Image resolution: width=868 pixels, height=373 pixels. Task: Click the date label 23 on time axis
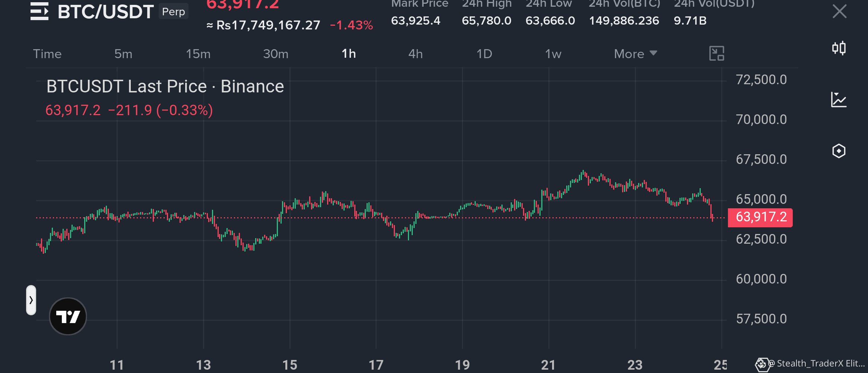point(635,365)
